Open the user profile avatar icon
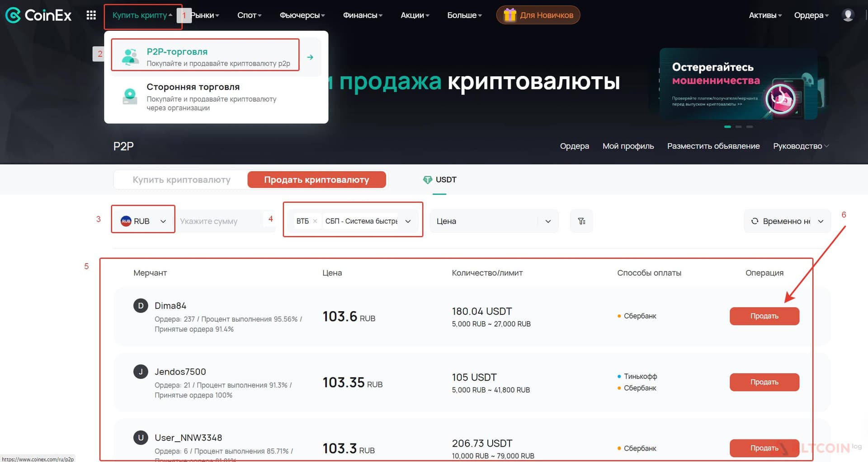This screenshot has width=868, height=462. (x=848, y=15)
